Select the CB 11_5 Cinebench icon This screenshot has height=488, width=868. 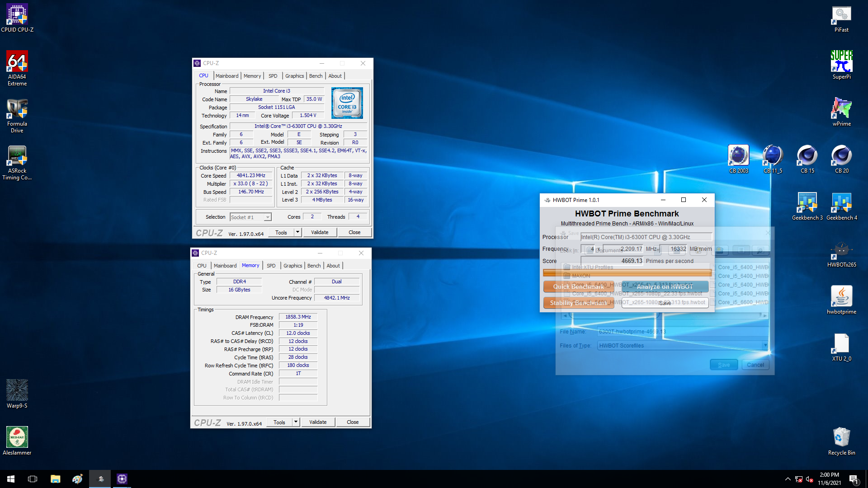click(773, 159)
